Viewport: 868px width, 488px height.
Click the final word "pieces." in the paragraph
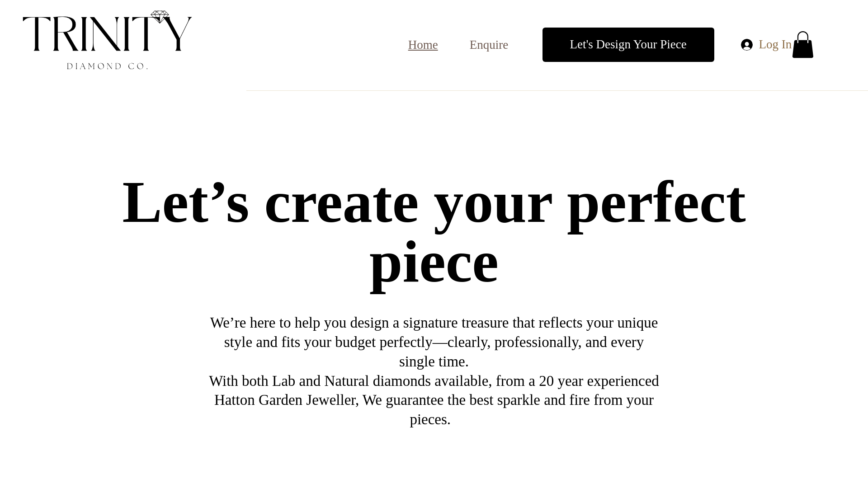430,419
